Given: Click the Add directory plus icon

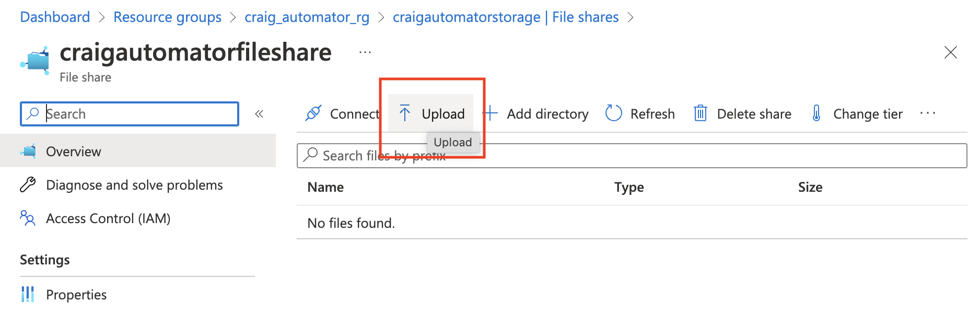Looking at the screenshot, I should [x=491, y=113].
